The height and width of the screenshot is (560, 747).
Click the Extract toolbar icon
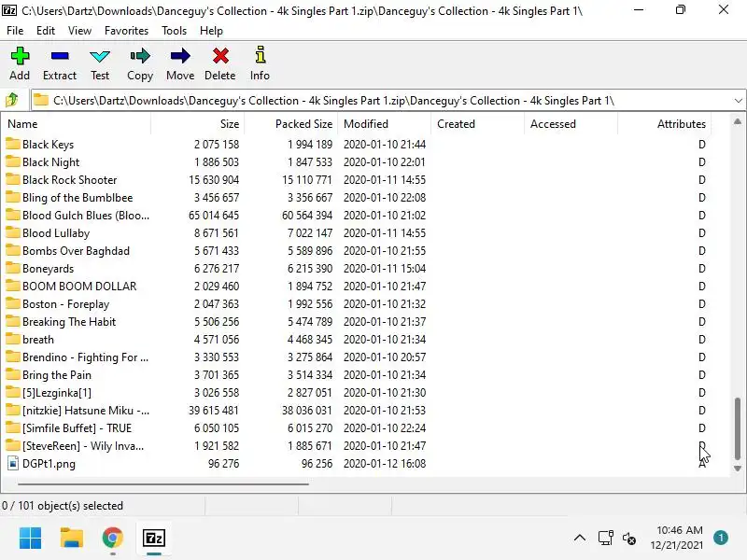pyautogui.click(x=60, y=56)
